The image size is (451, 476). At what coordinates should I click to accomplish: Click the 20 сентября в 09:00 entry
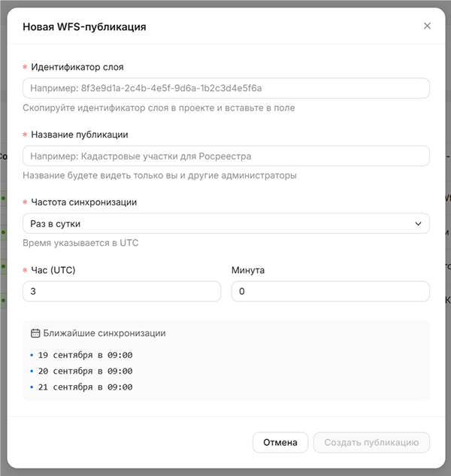[85, 371]
